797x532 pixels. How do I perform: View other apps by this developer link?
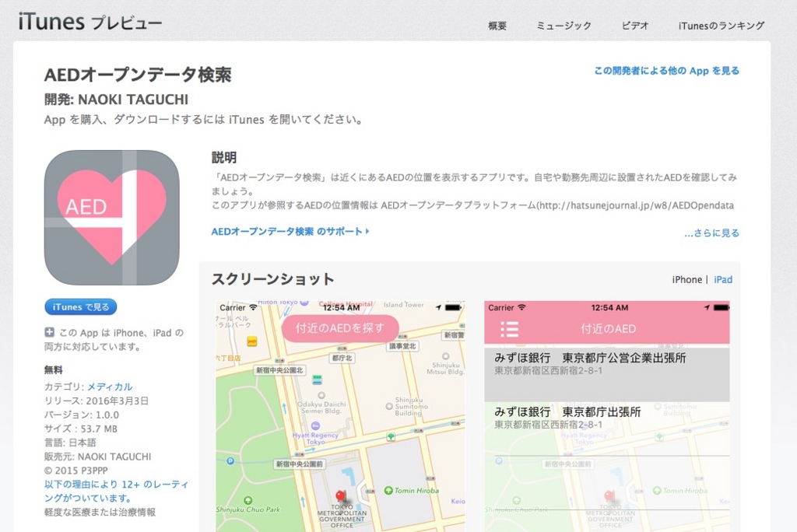pos(666,71)
